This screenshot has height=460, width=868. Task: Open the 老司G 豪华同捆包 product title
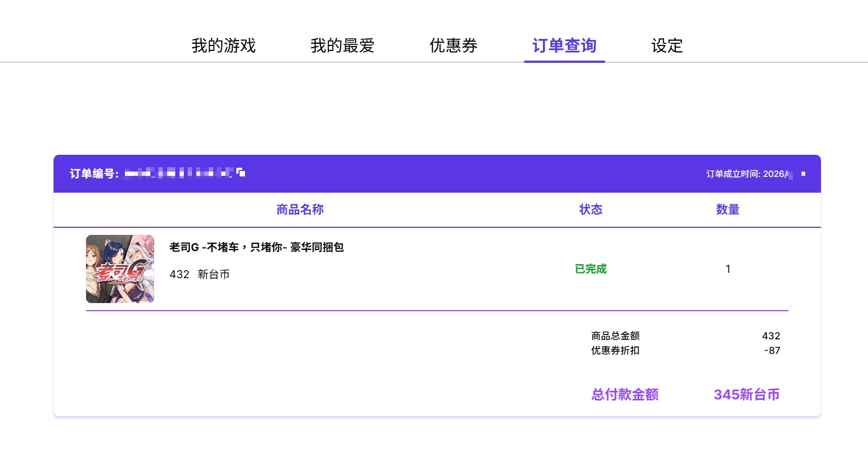(256, 247)
